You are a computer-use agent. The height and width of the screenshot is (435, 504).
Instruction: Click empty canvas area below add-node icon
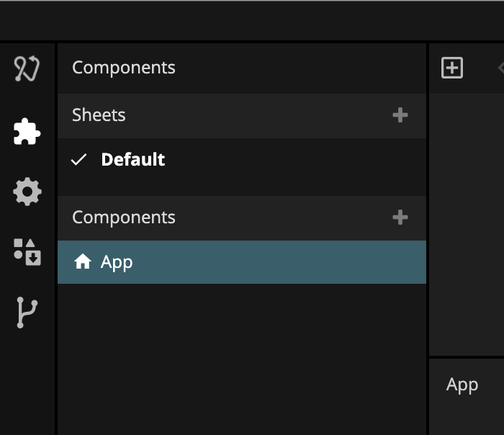(468, 216)
